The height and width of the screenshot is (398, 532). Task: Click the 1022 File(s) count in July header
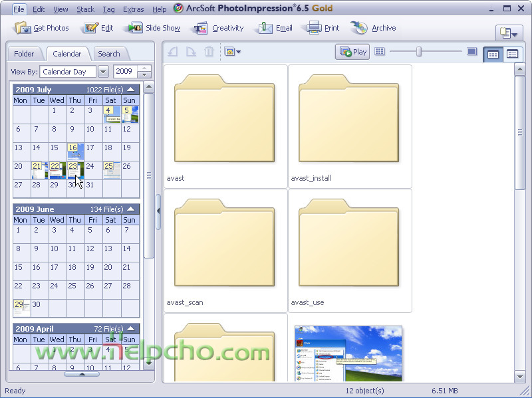[105, 90]
